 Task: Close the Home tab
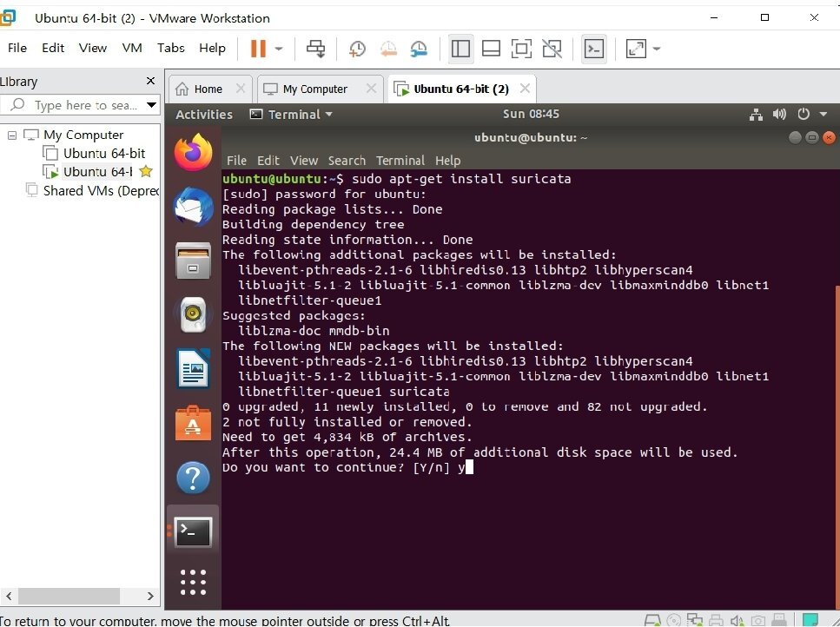(x=241, y=89)
